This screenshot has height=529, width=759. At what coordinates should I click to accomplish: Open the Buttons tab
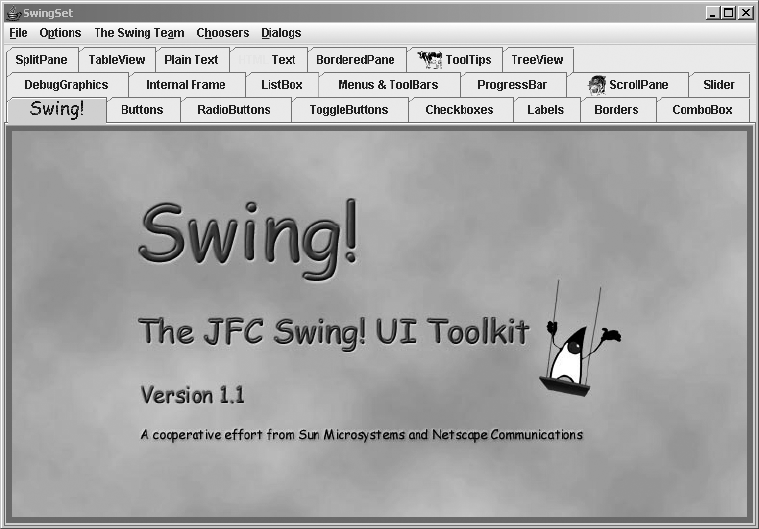143,110
